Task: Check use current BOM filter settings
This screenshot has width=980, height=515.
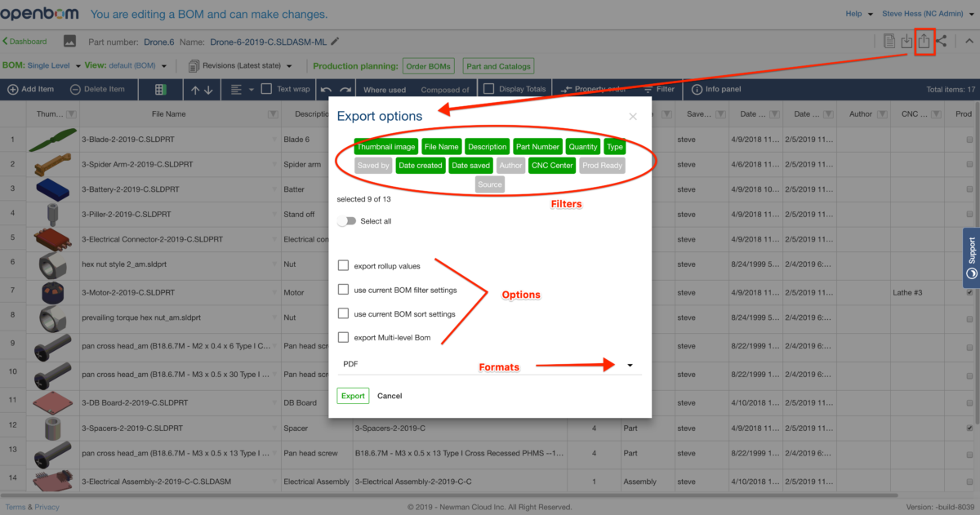Action: 343,290
